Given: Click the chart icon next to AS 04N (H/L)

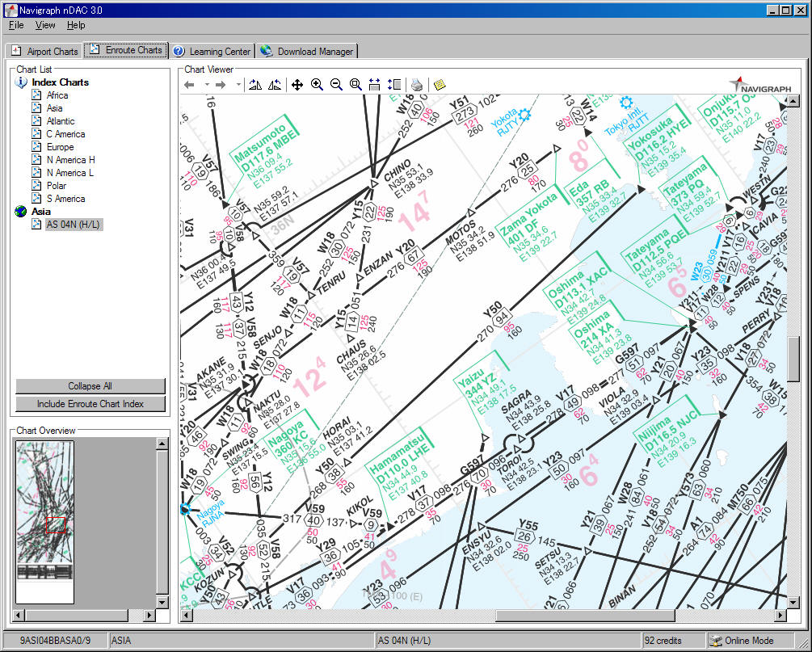Looking at the screenshot, I should 36,224.
